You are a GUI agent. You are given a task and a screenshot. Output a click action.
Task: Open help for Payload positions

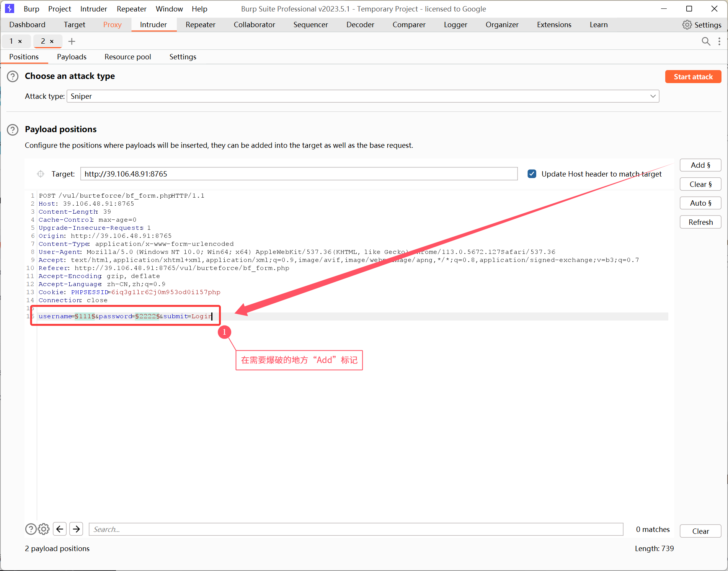point(13,129)
